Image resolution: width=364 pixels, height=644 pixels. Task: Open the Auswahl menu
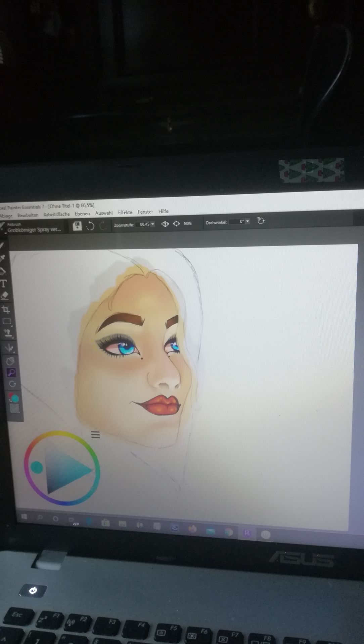click(x=104, y=213)
